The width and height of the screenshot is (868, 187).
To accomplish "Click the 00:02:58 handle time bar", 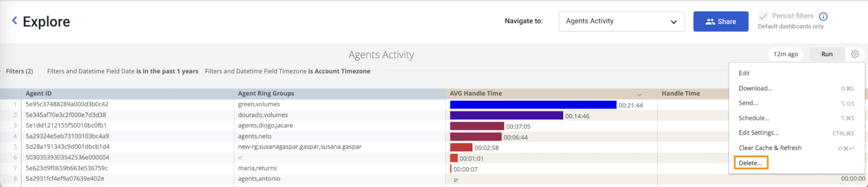I will click(x=461, y=148).
